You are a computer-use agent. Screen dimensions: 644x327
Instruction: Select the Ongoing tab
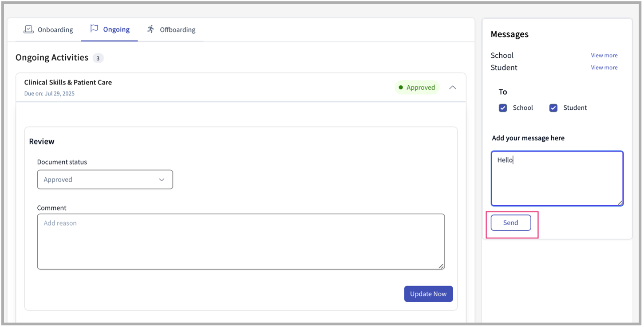(x=116, y=30)
